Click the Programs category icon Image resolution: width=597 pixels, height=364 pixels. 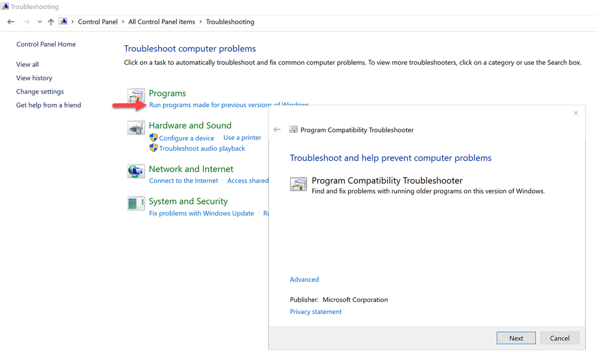tap(136, 96)
